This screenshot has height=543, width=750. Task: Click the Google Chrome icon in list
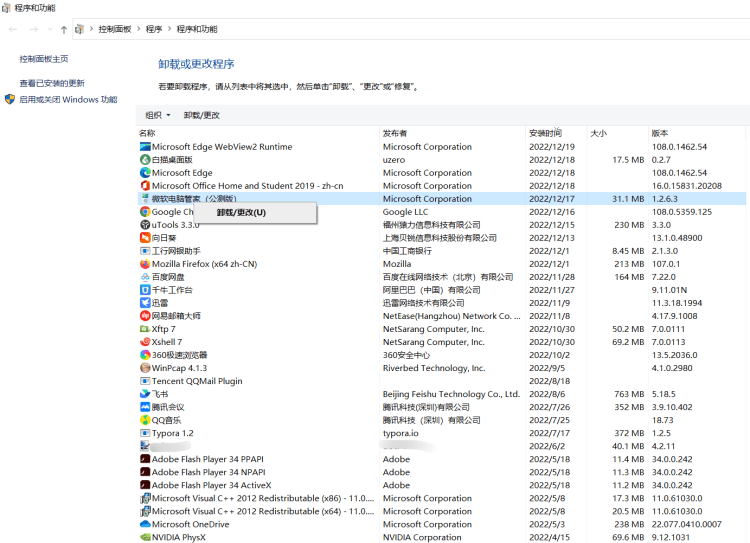(x=145, y=211)
